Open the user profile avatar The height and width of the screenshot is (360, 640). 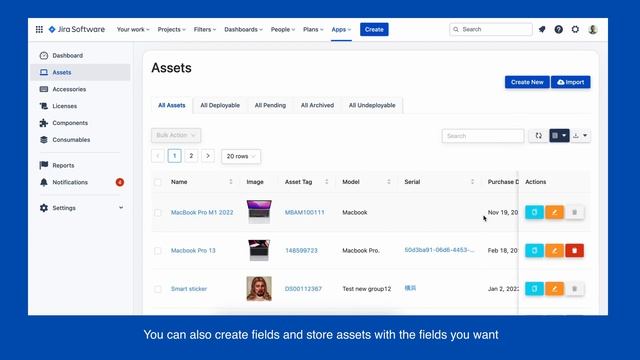[x=593, y=29]
